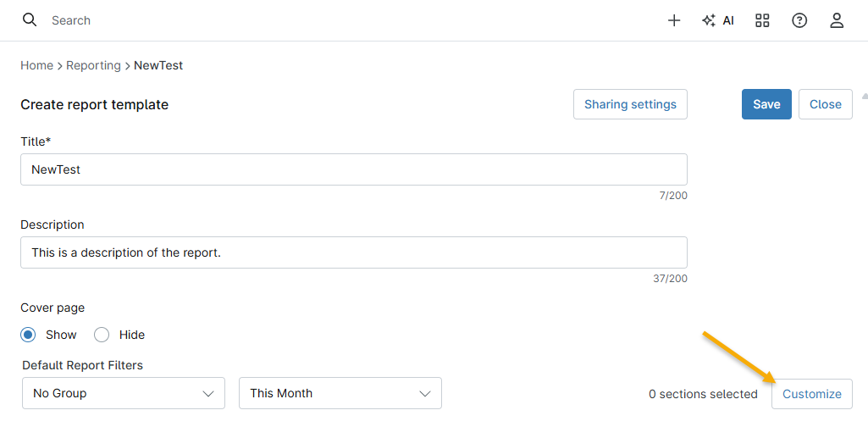Go to the Home breadcrumb
The image size is (868, 438).
tap(36, 65)
